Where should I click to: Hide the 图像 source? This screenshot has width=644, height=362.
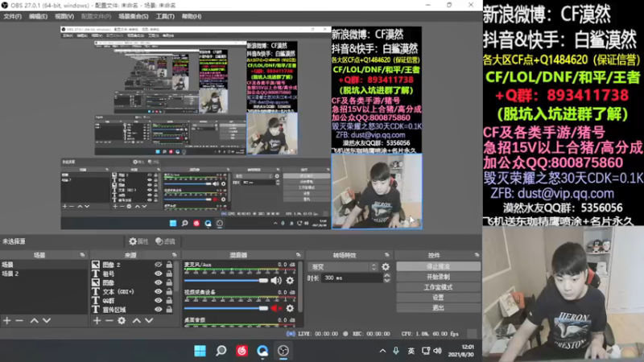pyautogui.click(x=158, y=283)
